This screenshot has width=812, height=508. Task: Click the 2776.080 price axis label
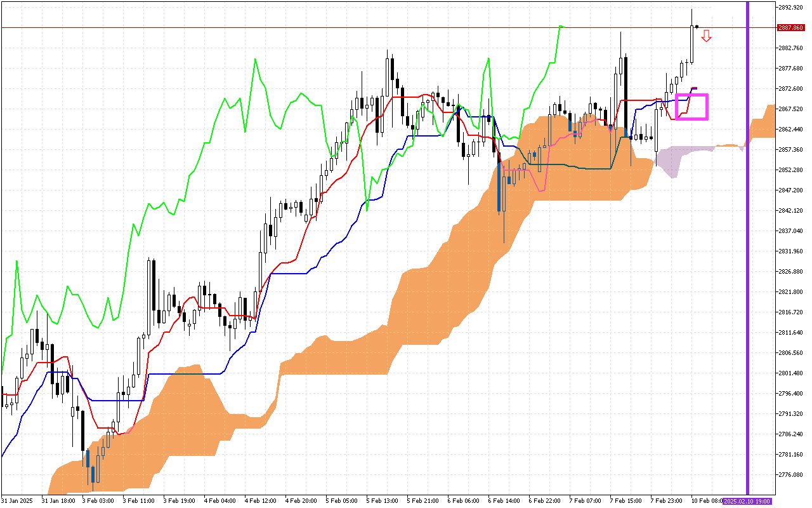click(790, 474)
